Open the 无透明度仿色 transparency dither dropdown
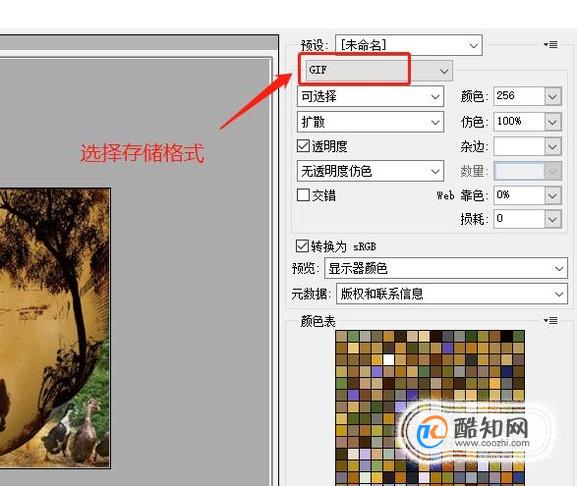577x486 pixels. tap(370, 171)
